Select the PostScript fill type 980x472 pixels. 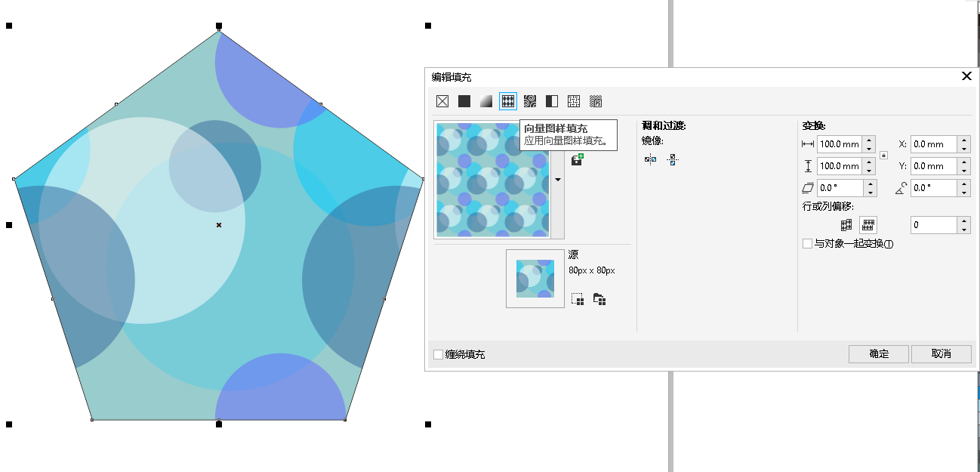(596, 100)
